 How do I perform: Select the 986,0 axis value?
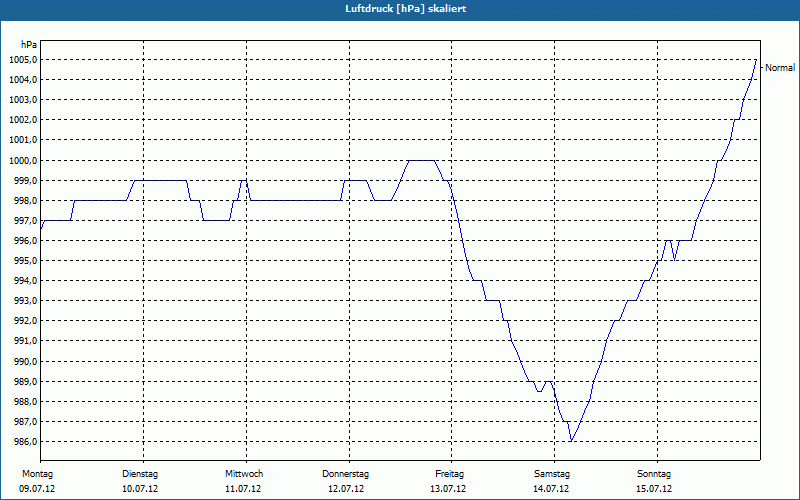[x=26, y=442]
